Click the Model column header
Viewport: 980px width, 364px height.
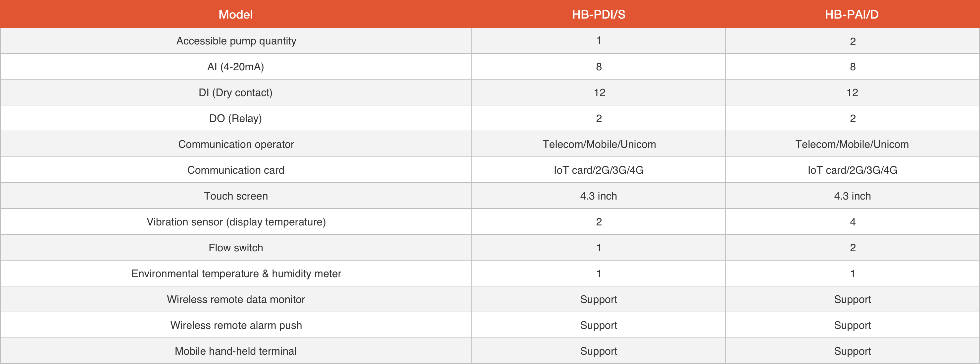point(235,15)
